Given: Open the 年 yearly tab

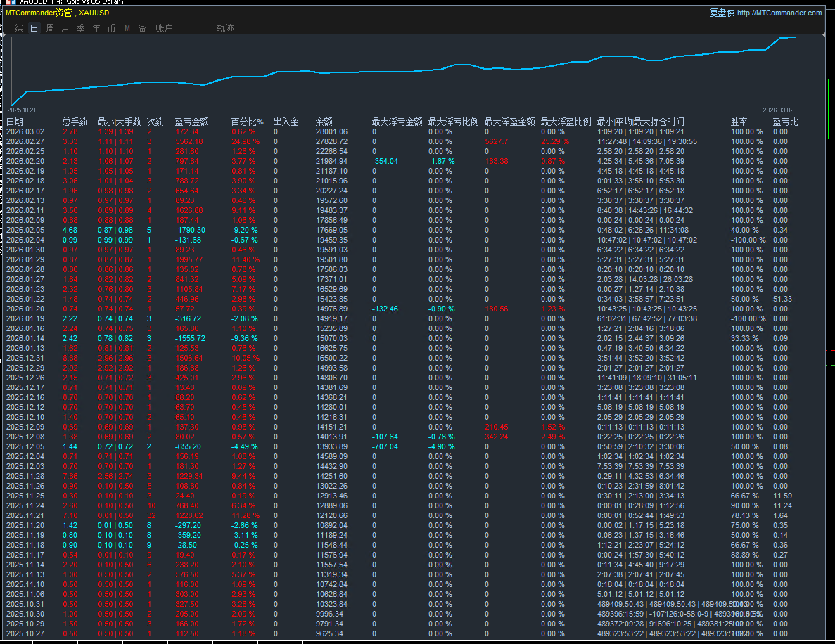Looking at the screenshot, I should [96, 29].
